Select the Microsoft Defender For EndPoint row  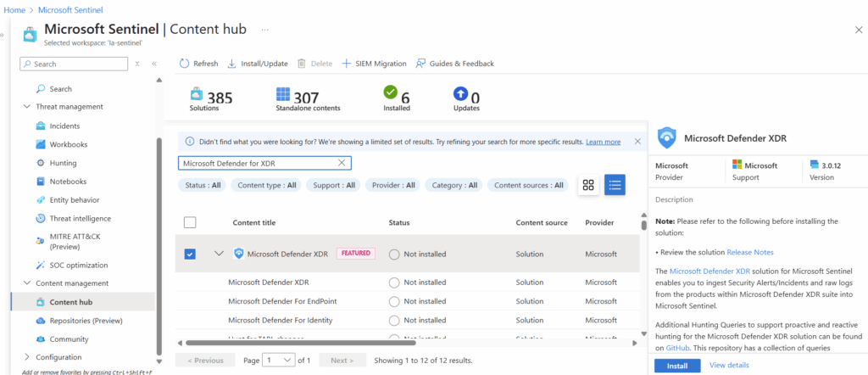click(x=407, y=301)
